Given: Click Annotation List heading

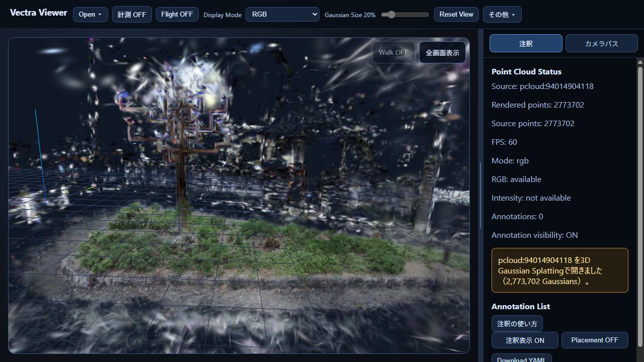Looking at the screenshot, I should 521,307.
